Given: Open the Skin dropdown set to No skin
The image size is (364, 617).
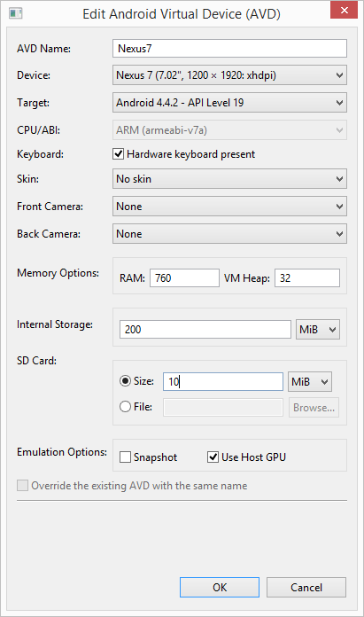Looking at the screenshot, I should (x=229, y=179).
